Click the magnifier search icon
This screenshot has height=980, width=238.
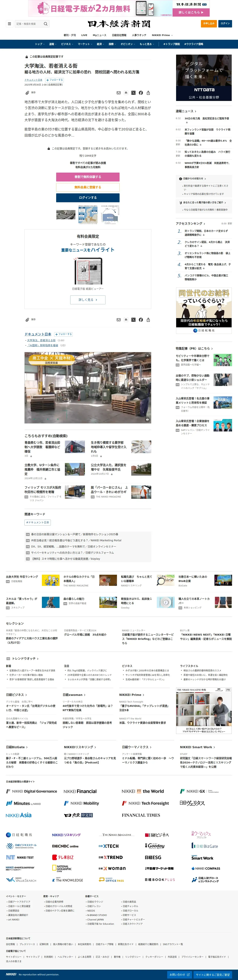coord(46,24)
